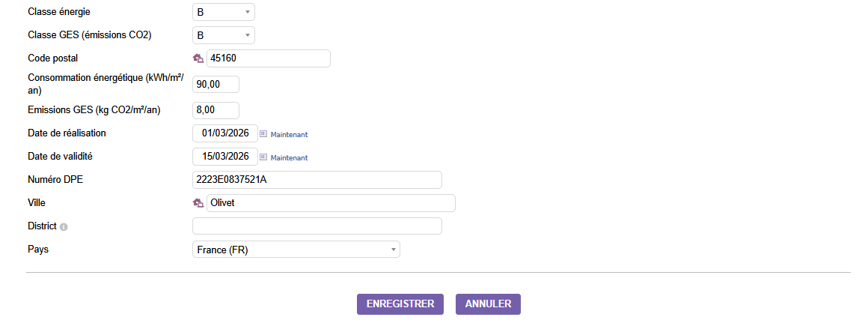The width and height of the screenshot is (868, 323).
Task: Expand the Classe GES dropdown
Action: pos(224,35)
